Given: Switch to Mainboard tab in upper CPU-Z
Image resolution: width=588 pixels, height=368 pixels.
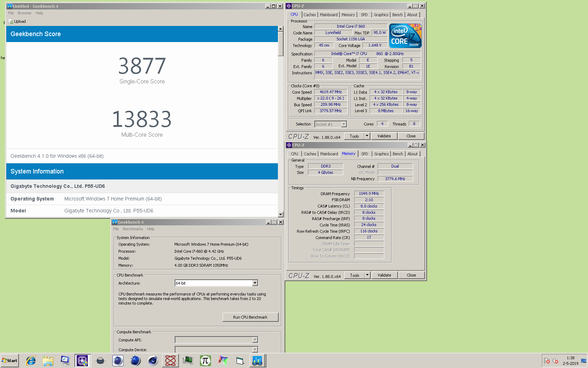Looking at the screenshot, I should click(x=329, y=15).
